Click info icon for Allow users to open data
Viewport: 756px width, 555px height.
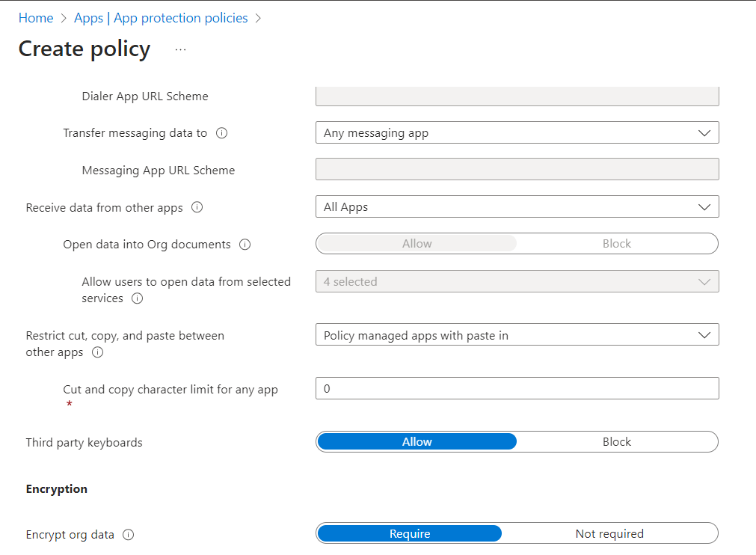click(x=137, y=298)
